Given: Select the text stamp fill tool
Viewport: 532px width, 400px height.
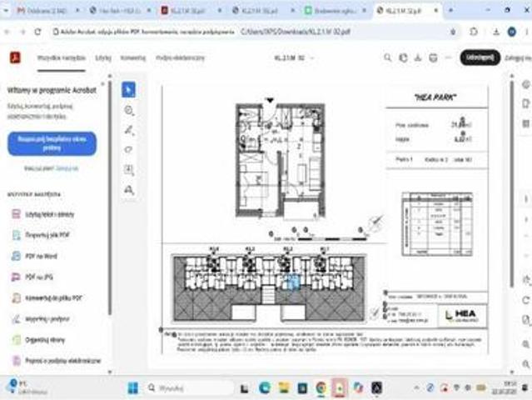Looking at the screenshot, I should click(x=129, y=190).
